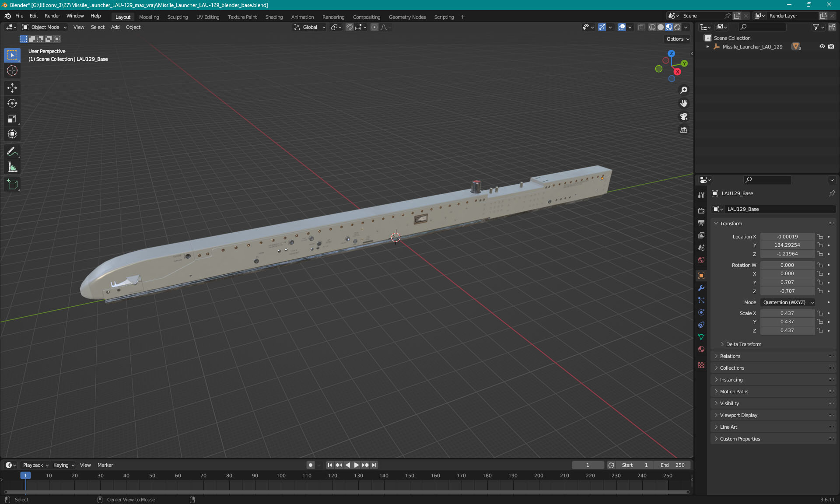
Task: Activate the Transform tool
Action: tap(12, 134)
